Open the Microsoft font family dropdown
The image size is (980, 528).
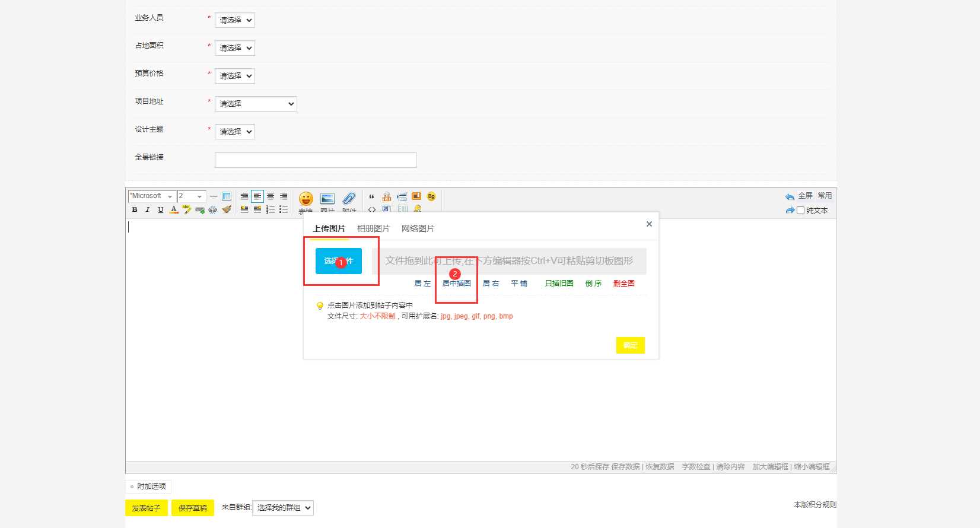(152, 196)
